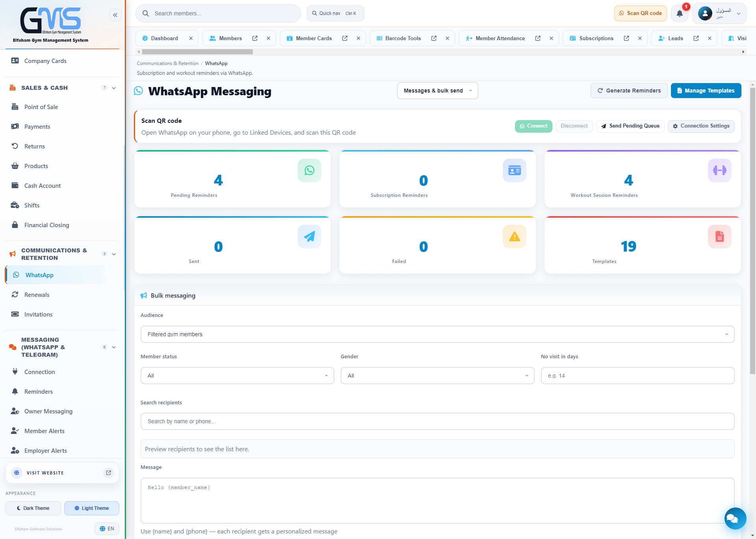
Task: Click the dumbbell icon on Workout Session Reminders card
Action: pyautogui.click(x=719, y=170)
